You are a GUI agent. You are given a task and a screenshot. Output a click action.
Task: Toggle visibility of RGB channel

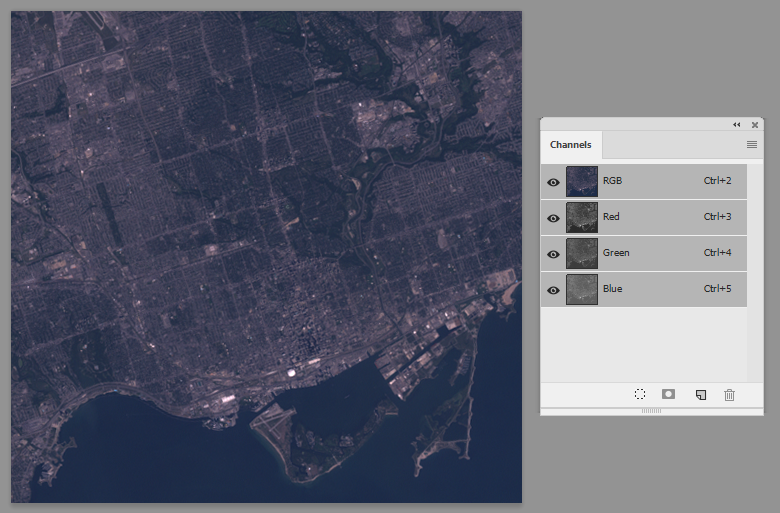click(x=553, y=182)
